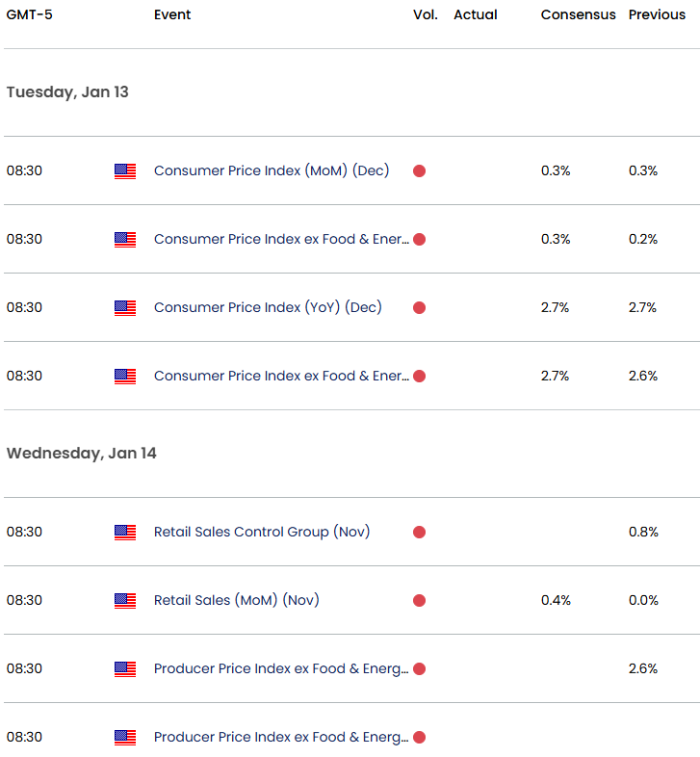Click the Consensus column header
The width and height of the screenshot is (700, 757).
[x=578, y=14]
